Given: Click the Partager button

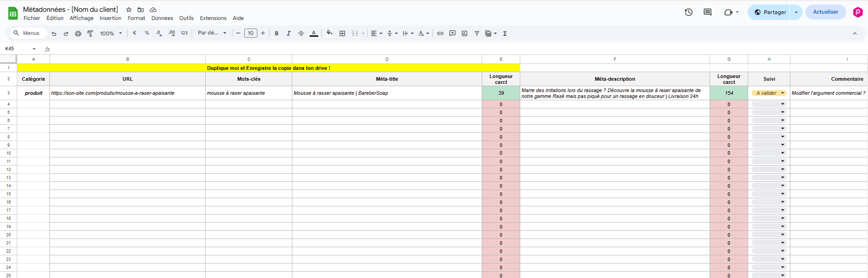Looking at the screenshot, I should 770,12.
